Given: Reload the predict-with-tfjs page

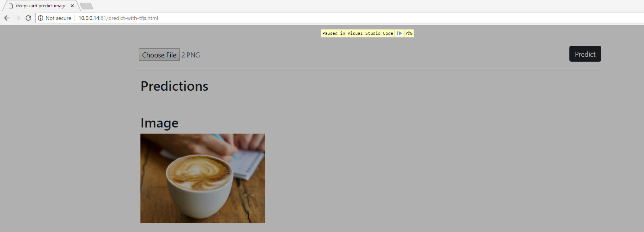Looking at the screenshot, I should tap(28, 18).
